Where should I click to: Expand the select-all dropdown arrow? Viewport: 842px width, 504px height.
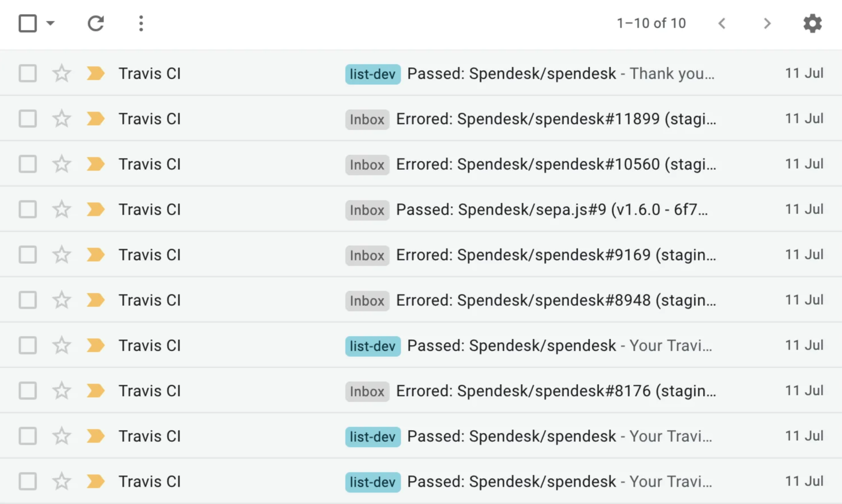51,24
